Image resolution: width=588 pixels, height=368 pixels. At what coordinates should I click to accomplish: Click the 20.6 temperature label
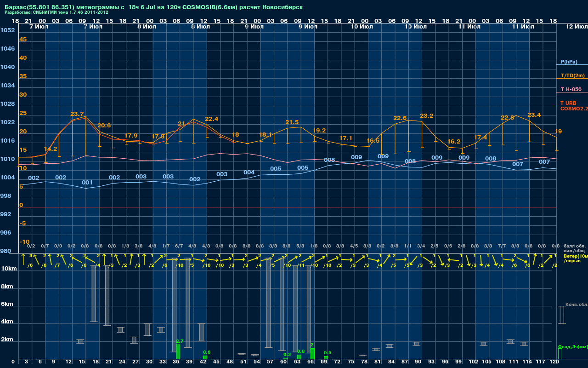pos(104,126)
